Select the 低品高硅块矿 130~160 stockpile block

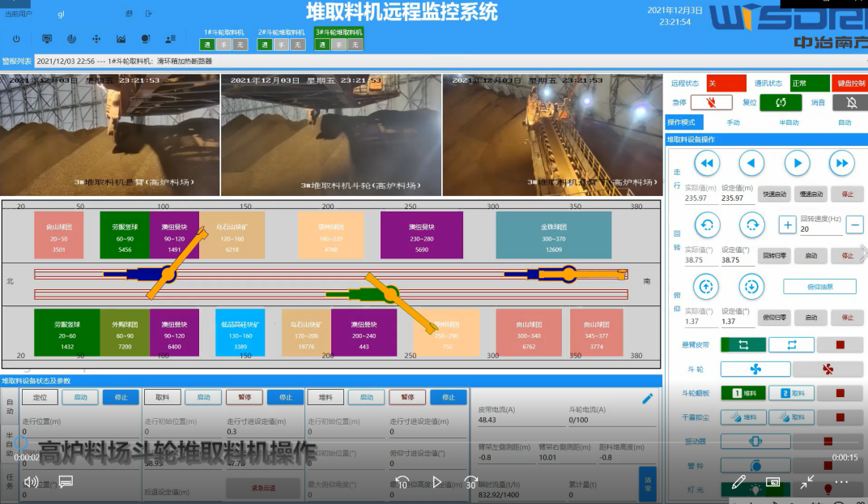240,332
